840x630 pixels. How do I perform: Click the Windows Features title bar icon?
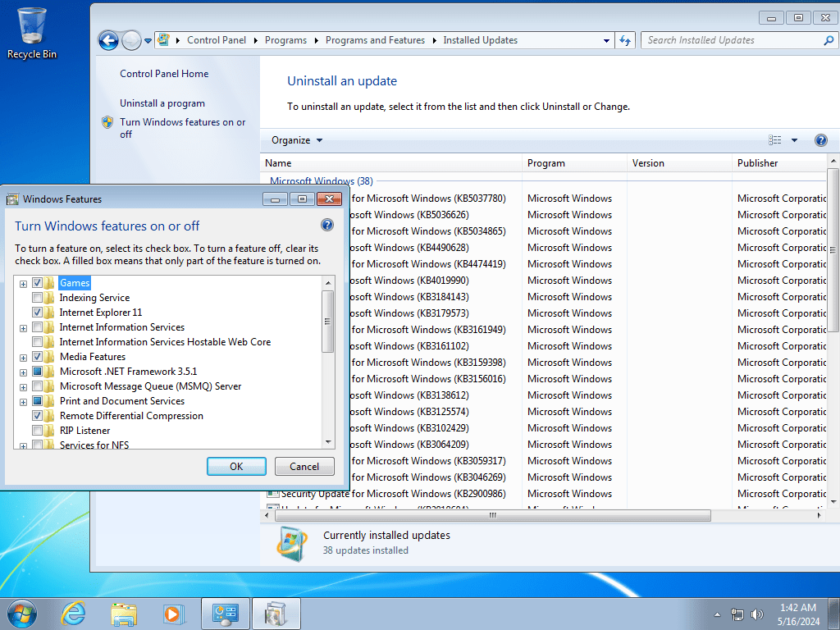[x=12, y=199]
